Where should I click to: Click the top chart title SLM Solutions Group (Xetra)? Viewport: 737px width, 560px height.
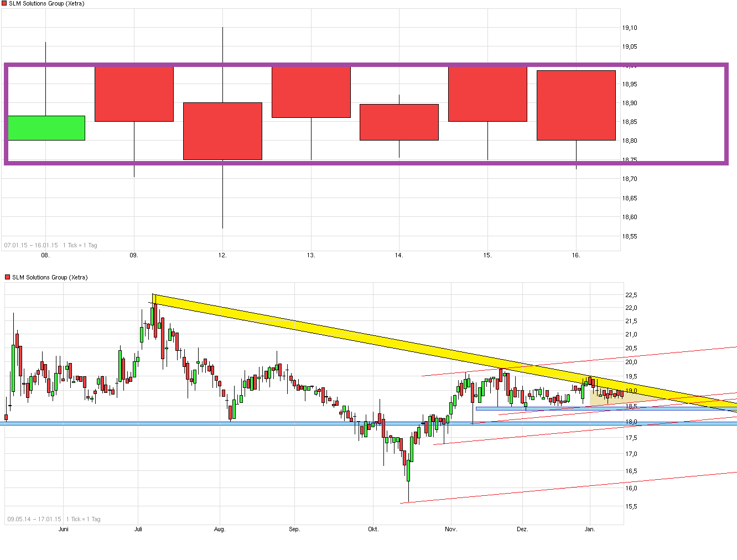point(46,4)
